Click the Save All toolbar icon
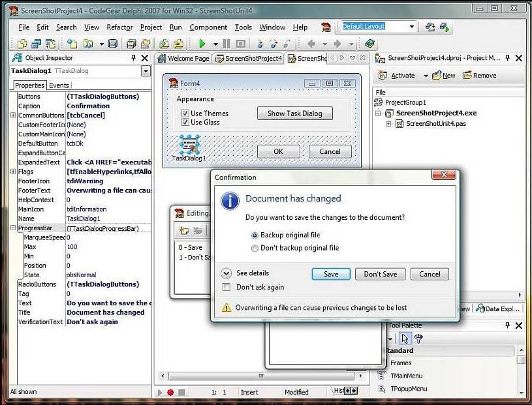This screenshot has width=532, height=405. click(x=131, y=44)
